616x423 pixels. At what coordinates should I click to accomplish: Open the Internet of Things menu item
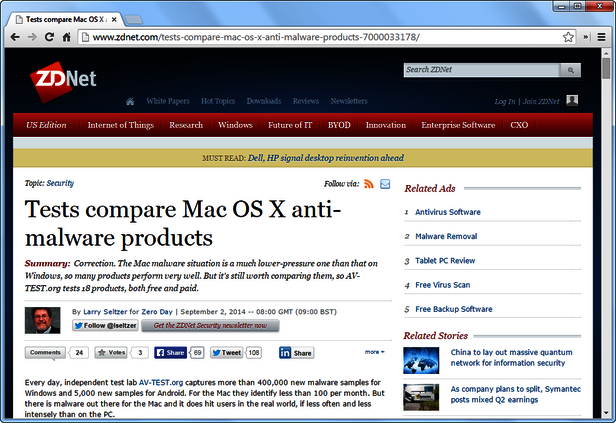click(x=121, y=125)
